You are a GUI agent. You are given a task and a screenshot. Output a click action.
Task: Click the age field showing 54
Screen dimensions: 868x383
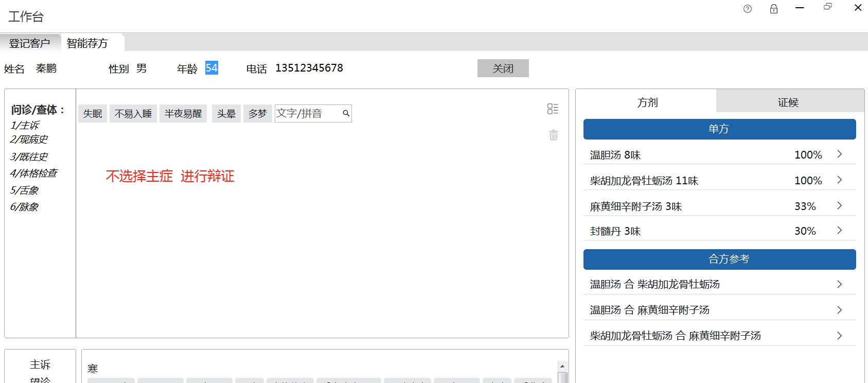[211, 68]
